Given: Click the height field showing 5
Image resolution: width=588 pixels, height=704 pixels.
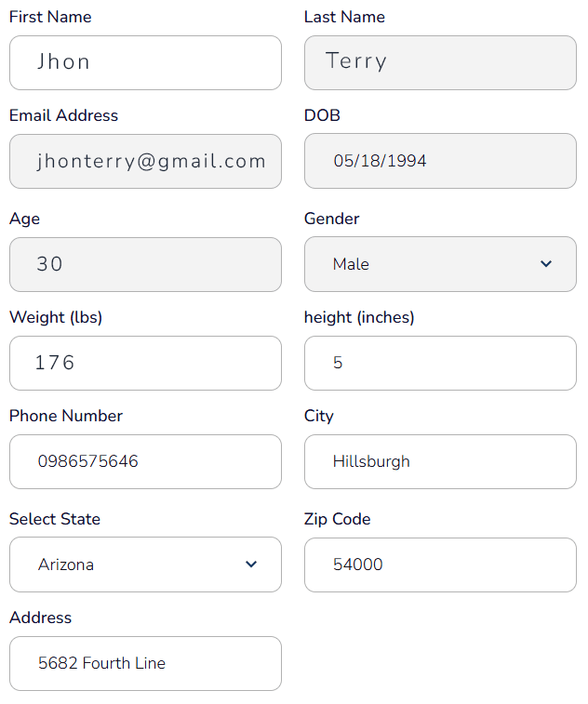Looking at the screenshot, I should 440,363.
